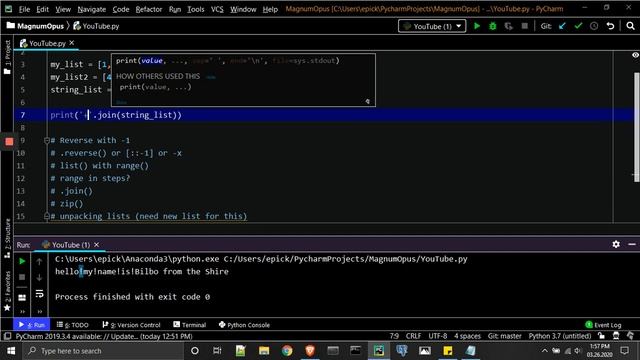
Task: Click the editor vertical scrollbar
Action: (636, 127)
